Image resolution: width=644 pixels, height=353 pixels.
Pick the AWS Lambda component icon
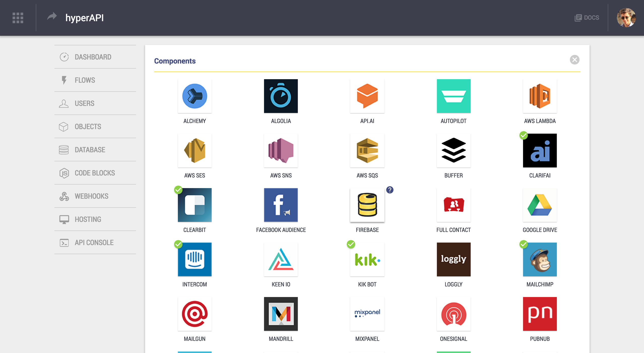click(x=540, y=96)
